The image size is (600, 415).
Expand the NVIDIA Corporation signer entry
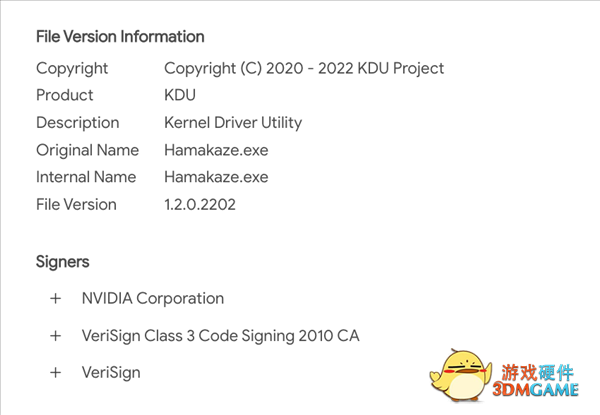coord(55,298)
